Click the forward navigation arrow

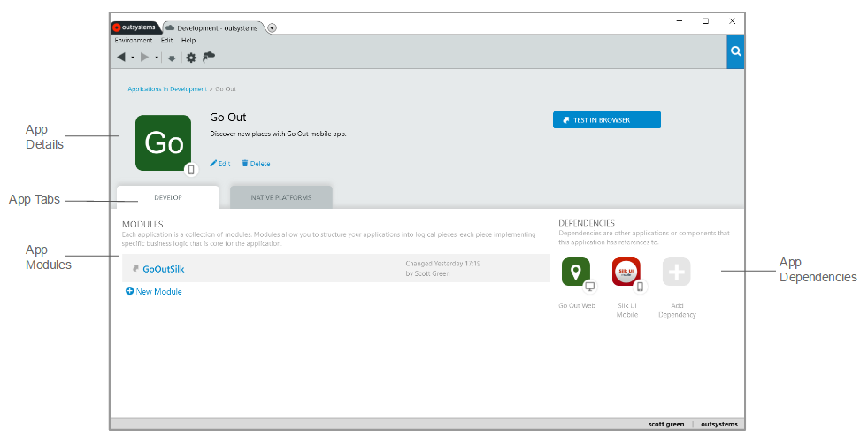144,58
